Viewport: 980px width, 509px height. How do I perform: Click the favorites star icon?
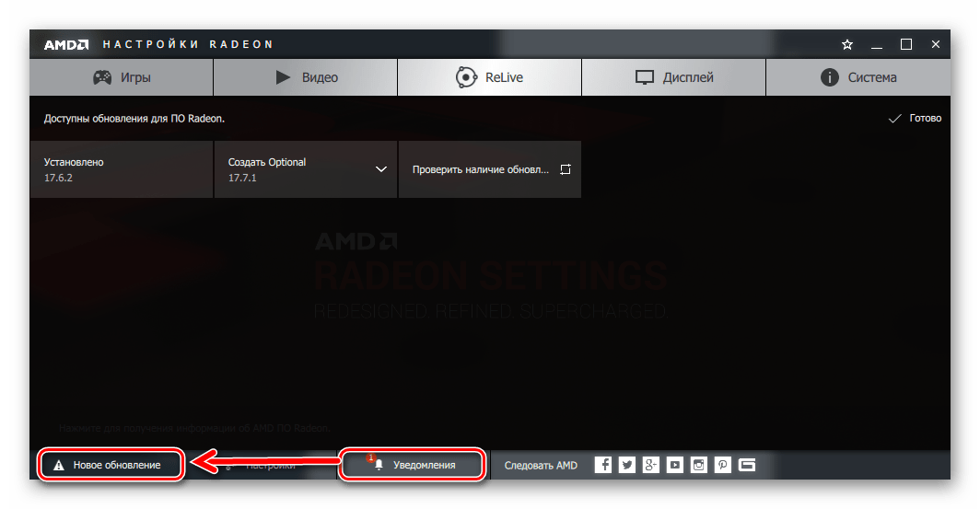tap(846, 44)
